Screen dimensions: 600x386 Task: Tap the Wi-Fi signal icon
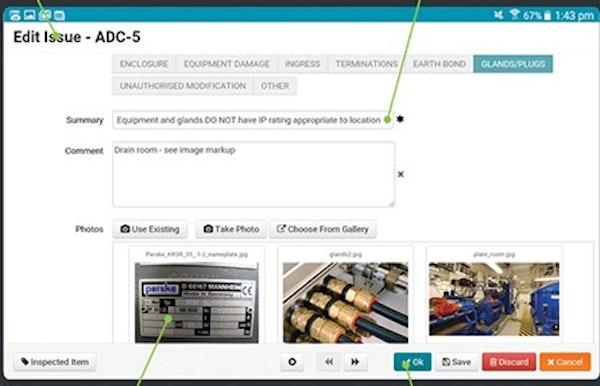coord(515,15)
